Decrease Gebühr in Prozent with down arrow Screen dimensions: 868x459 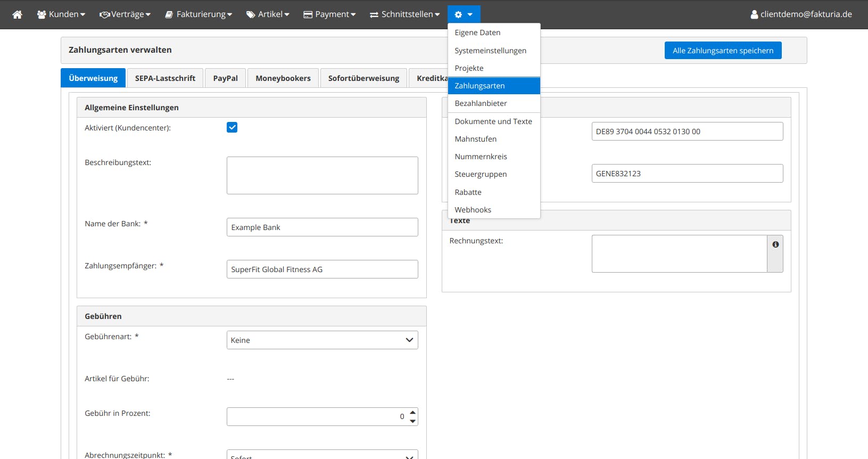[412, 421]
